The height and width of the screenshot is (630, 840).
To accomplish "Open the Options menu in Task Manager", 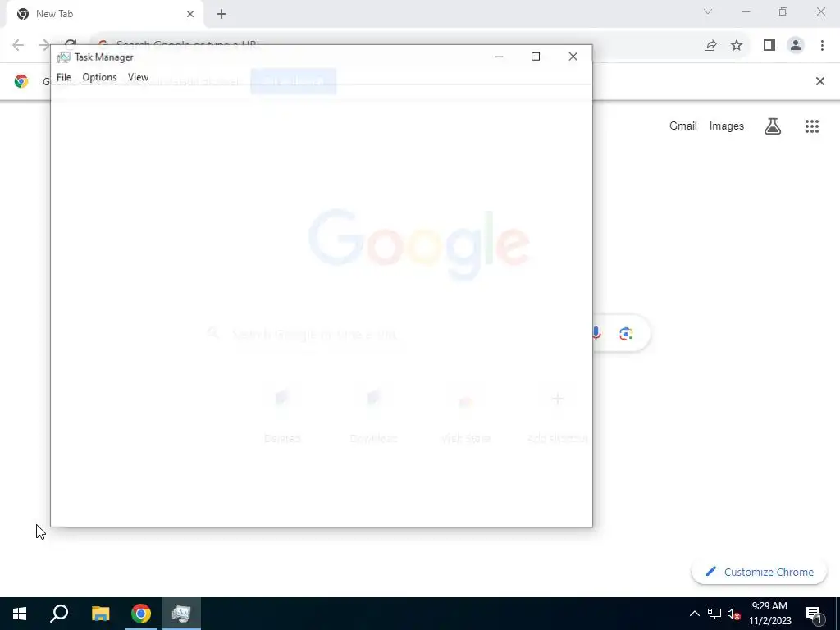I will pyautogui.click(x=99, y=77).
